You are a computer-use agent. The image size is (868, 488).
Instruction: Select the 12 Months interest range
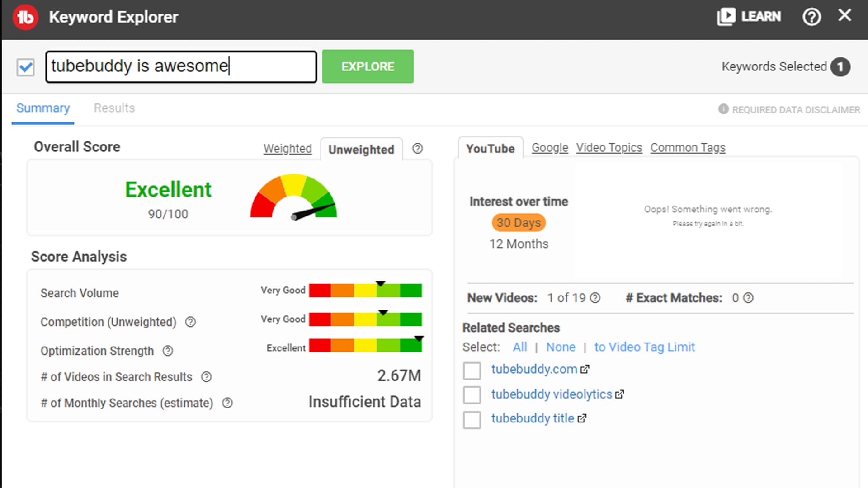tap(519, 244)
